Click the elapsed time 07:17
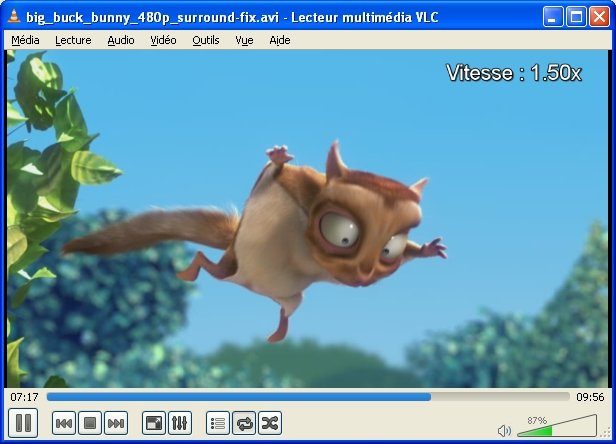The width and height of the screenshot is (616, 444). point(24,397)
